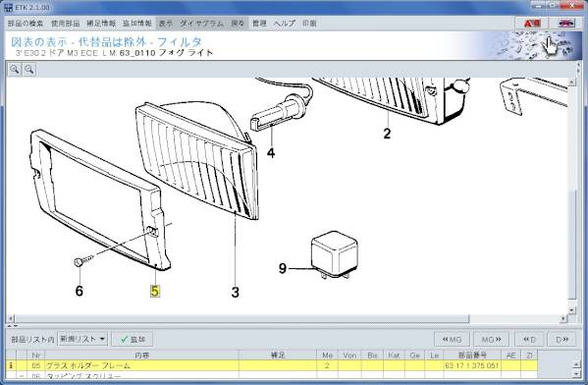Select highlighted part number 5 in the diagram
The width and height of the screenshot is (588, 385).
click(155, 291)
